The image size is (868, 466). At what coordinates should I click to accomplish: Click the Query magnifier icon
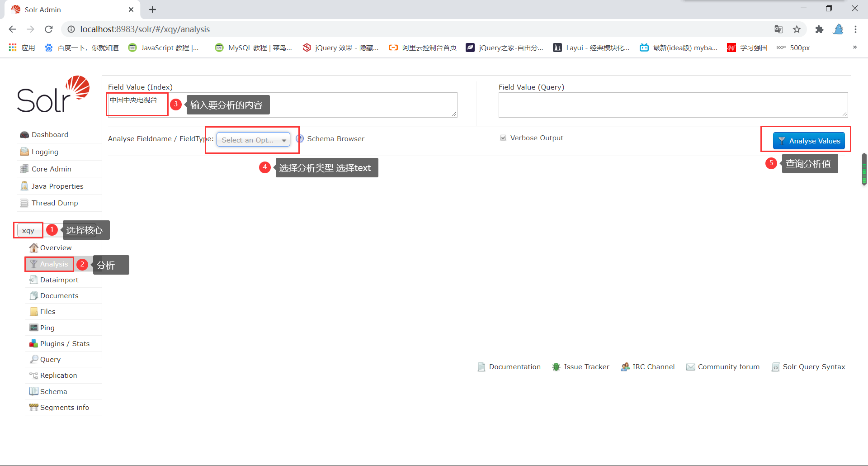(x=34, y=359)
